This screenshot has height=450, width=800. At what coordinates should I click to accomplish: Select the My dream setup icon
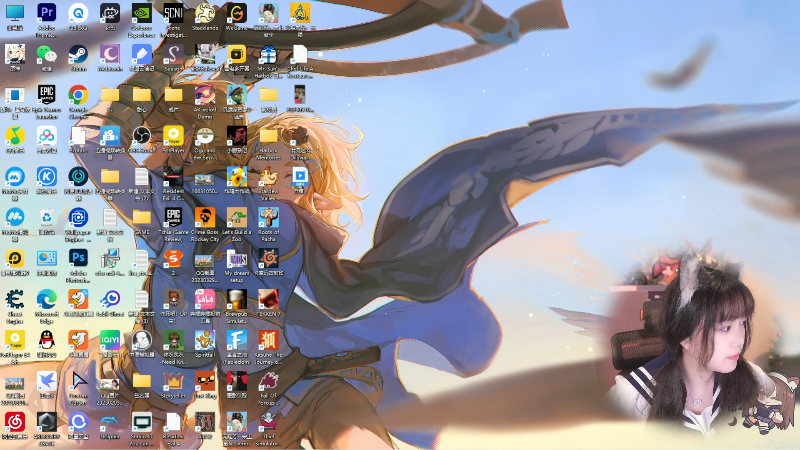point(236,258)
